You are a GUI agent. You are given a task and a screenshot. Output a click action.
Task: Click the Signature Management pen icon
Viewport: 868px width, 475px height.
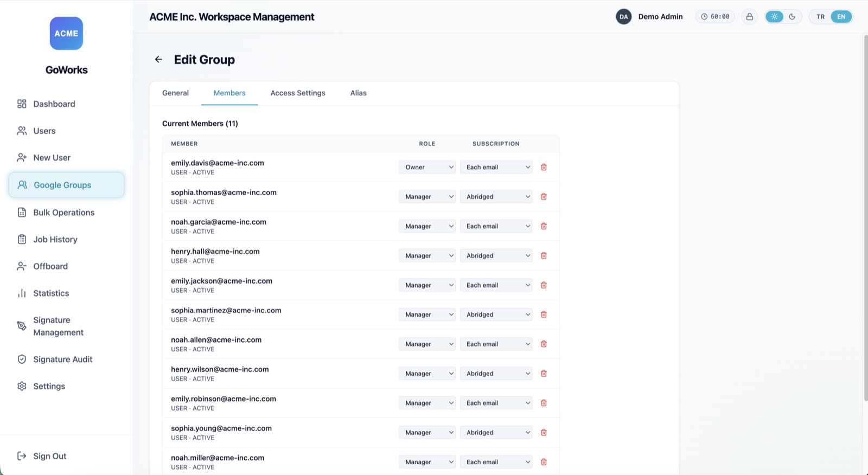pyautogui.click(x=22, y=326)
